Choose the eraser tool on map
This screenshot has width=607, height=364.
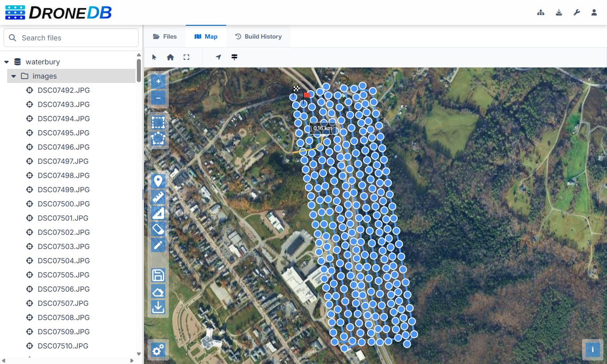pyautogui.click(x=158, y=229)
